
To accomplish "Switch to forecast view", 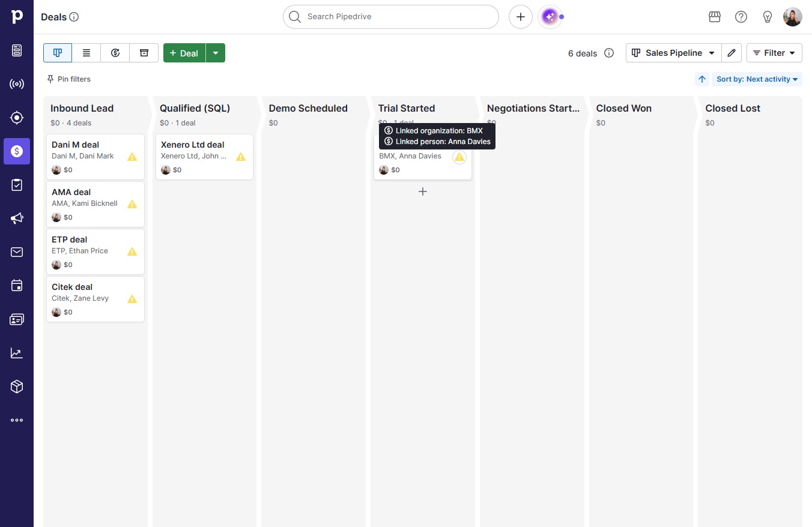I will point(115,53).
